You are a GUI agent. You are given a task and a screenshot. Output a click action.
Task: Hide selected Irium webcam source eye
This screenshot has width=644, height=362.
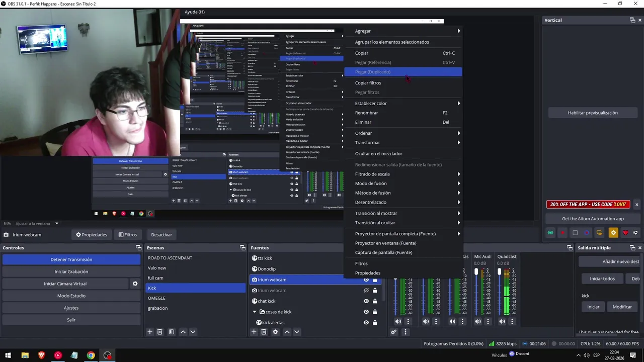[366, 280]
